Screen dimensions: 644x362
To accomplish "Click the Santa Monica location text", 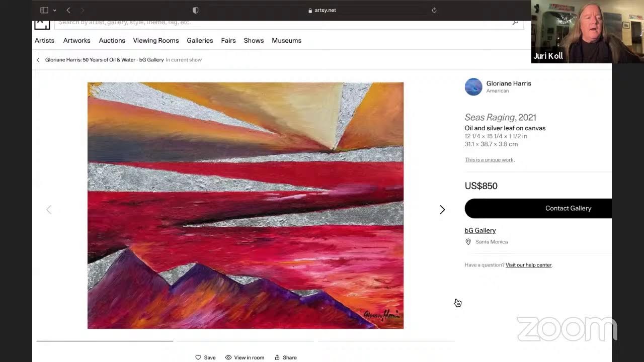I will 492,242.
